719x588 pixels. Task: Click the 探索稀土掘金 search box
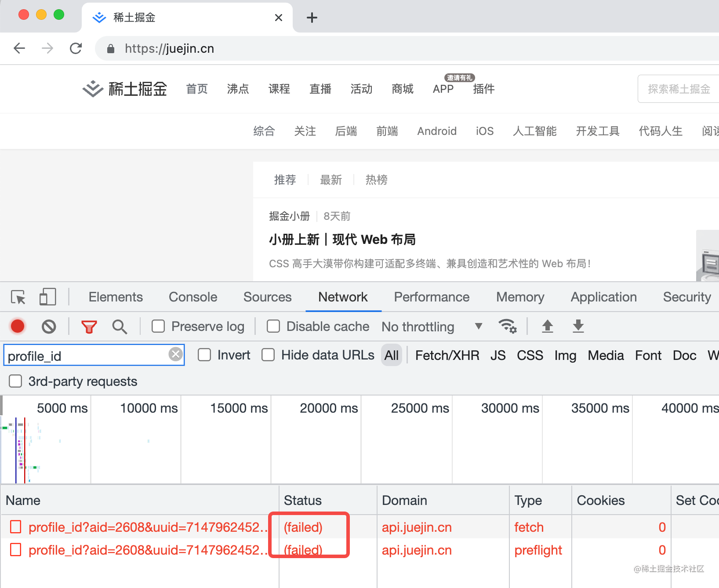pyautogui.click(x=679, y=89)
